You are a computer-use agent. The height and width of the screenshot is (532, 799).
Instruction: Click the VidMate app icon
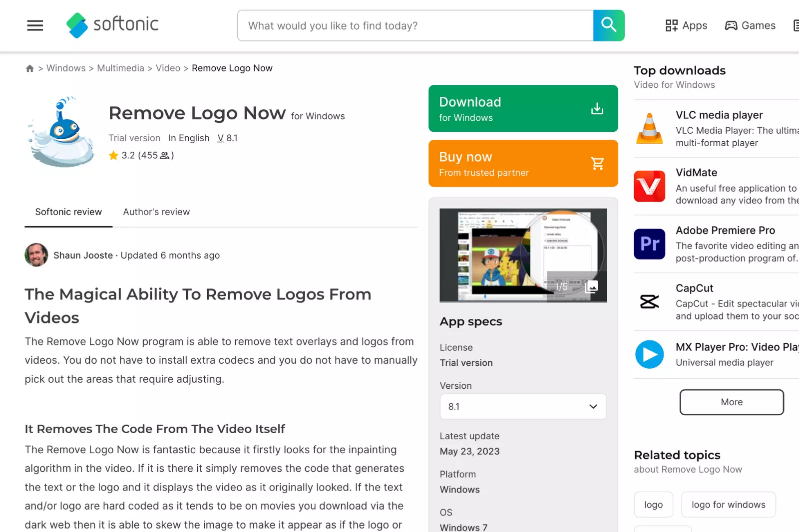click(x=650, y=186)
